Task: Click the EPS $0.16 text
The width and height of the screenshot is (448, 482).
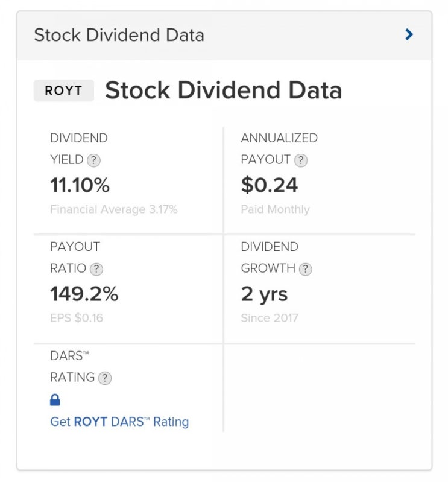Action: point(77,318)
